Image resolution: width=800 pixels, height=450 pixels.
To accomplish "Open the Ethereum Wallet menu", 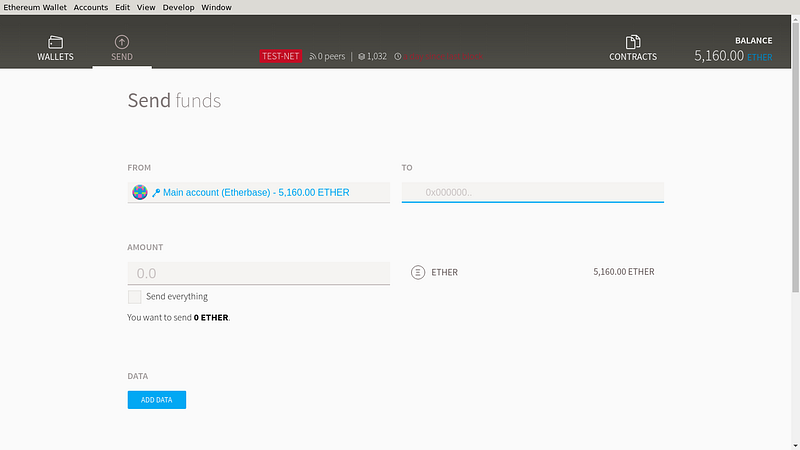I will coord(35,7).
